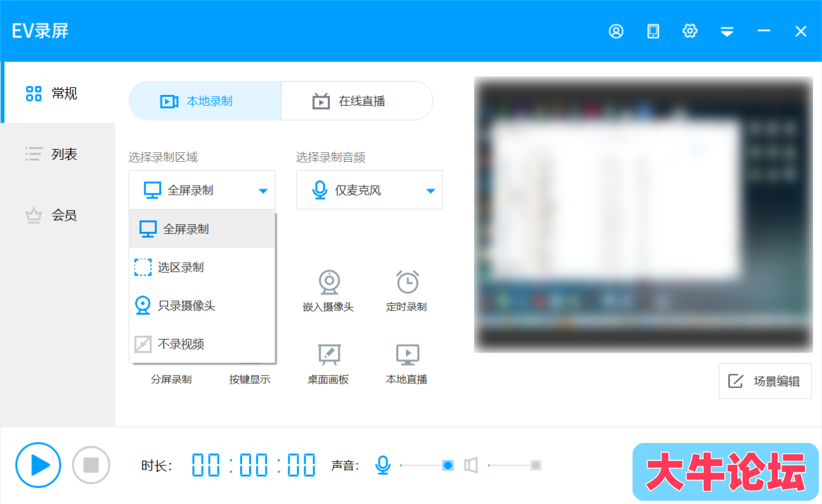822x504 pixels.
Task: Open the user account icon
Action: (616, 31)
